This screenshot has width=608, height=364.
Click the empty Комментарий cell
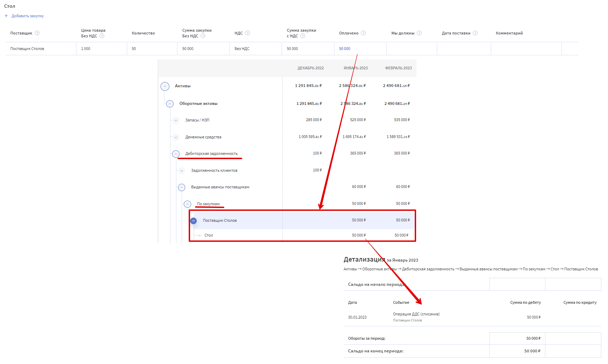(x=526, y=49)
